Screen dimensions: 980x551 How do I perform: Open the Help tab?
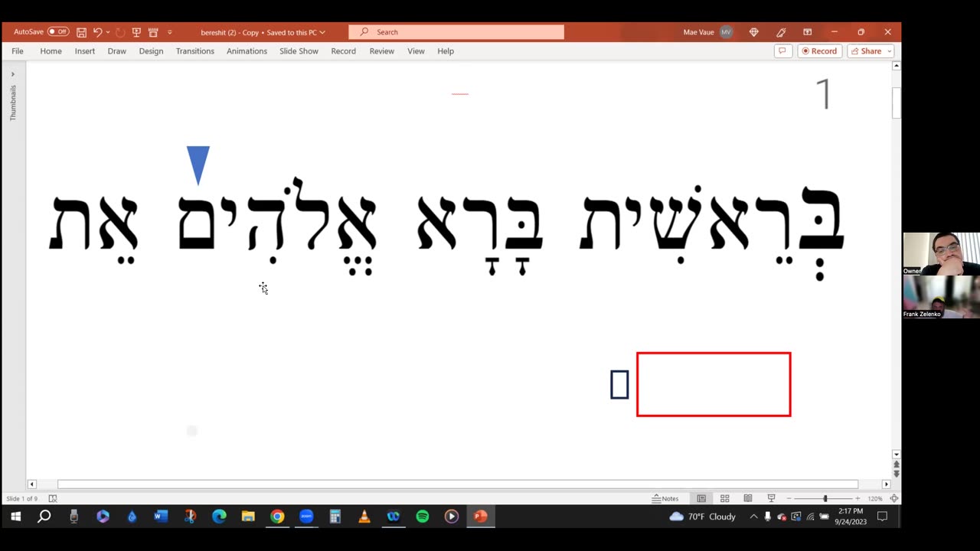(446, 51)
